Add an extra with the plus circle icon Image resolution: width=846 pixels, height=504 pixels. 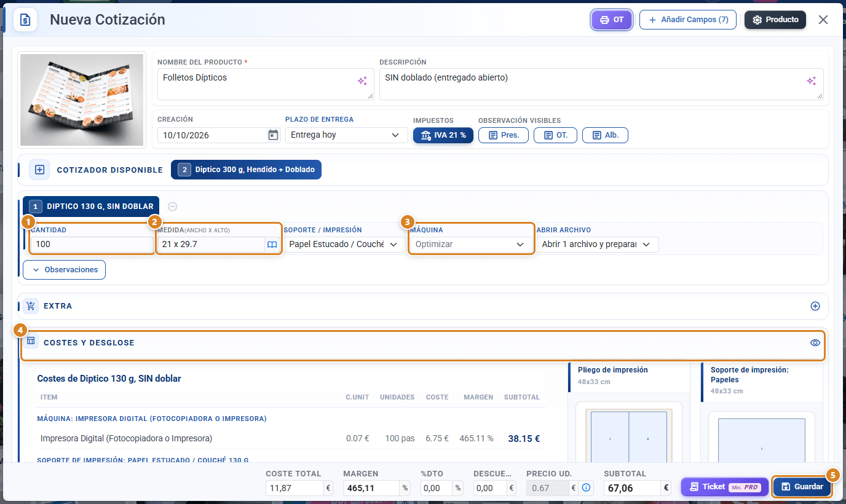tap(815, 306)
